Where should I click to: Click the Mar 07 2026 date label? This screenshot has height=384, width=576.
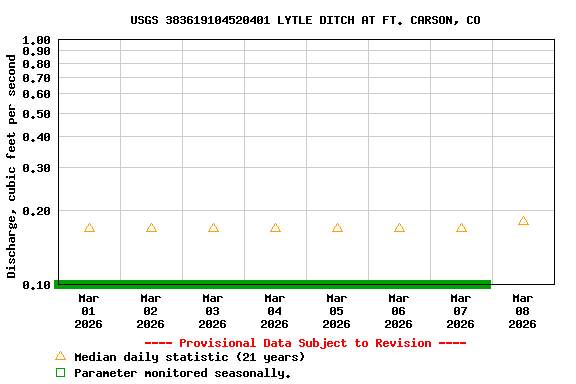click(461, 311)
